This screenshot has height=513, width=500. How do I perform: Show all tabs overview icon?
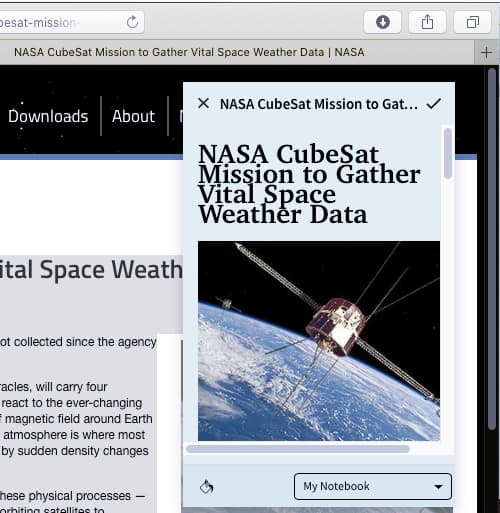click(473, 22)
